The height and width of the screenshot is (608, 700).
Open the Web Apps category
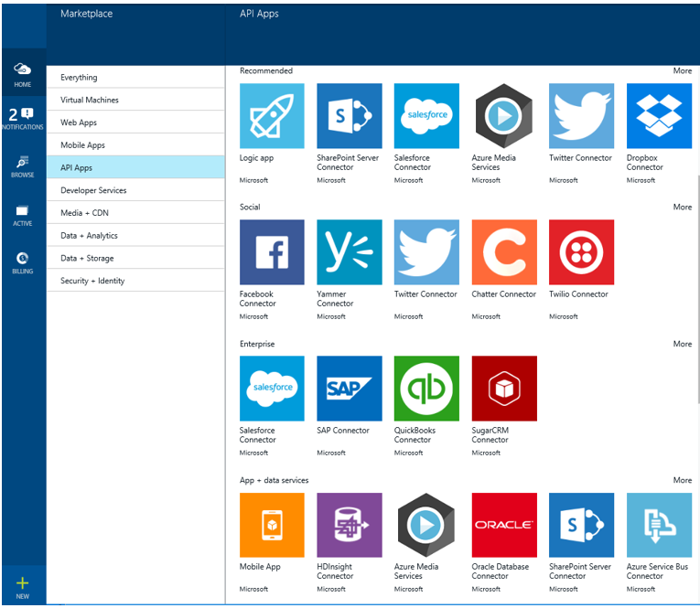coord(135,123)
